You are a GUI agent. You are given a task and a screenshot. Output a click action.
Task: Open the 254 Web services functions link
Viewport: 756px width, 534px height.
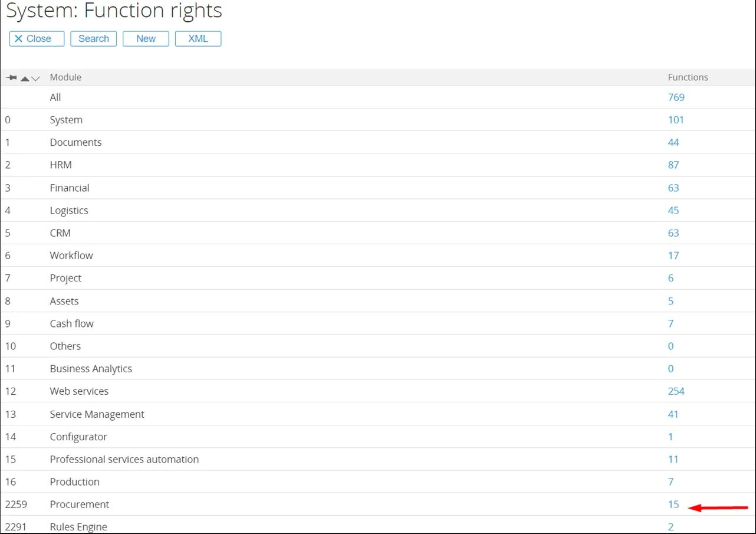point(676,391)
